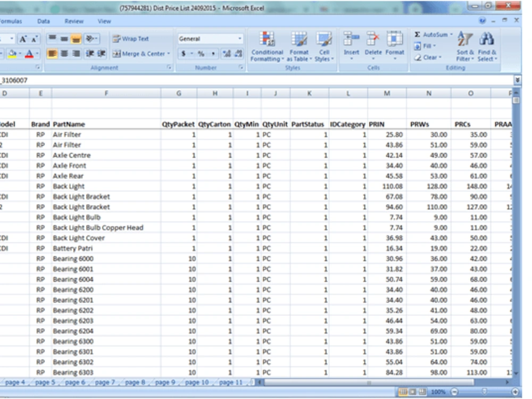Viewport: 532px width, 399px height.
Task: Switch to the Data ribbon tab
Action: (x=44, y=21)
